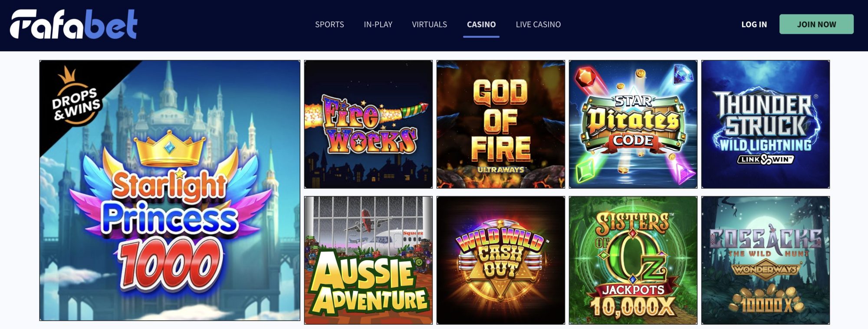Image resolution: width=868 pixels, height=329 pixels.
Task: Open the Virtuals menu item
Action: [429, 25]
